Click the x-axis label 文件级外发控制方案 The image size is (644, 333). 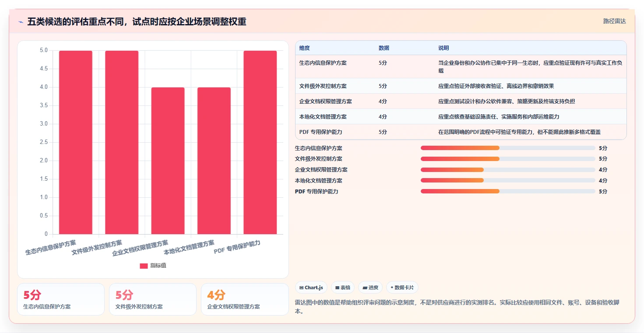(97, 247)
